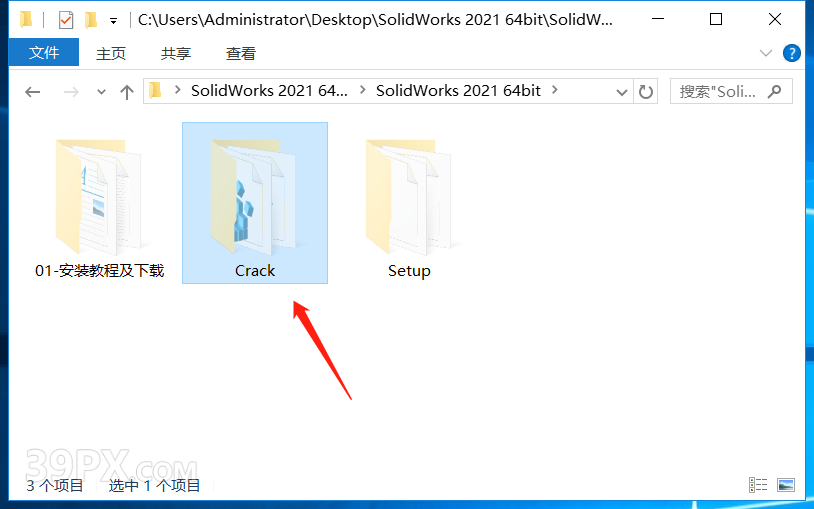Refresh the current folder view
Viewport: 814px width, 509px height.
click(645, 92)
